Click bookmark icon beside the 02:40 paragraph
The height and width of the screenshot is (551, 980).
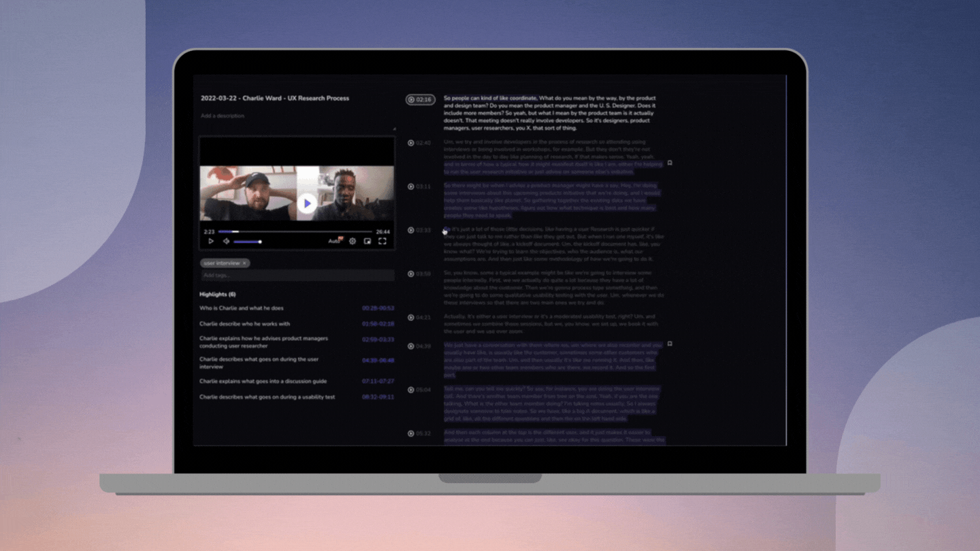[670, 163]
